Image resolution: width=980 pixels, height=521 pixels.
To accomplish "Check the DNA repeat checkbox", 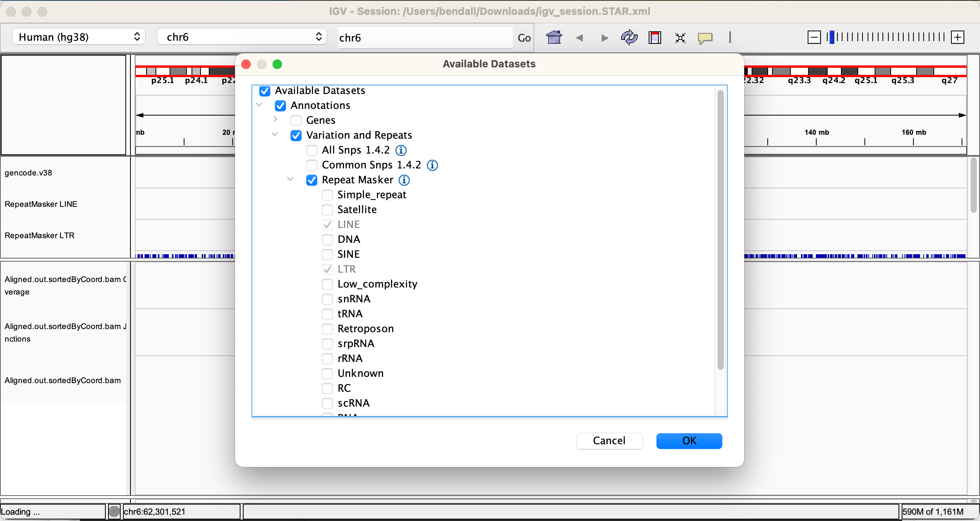I will (x=327, y=240).
